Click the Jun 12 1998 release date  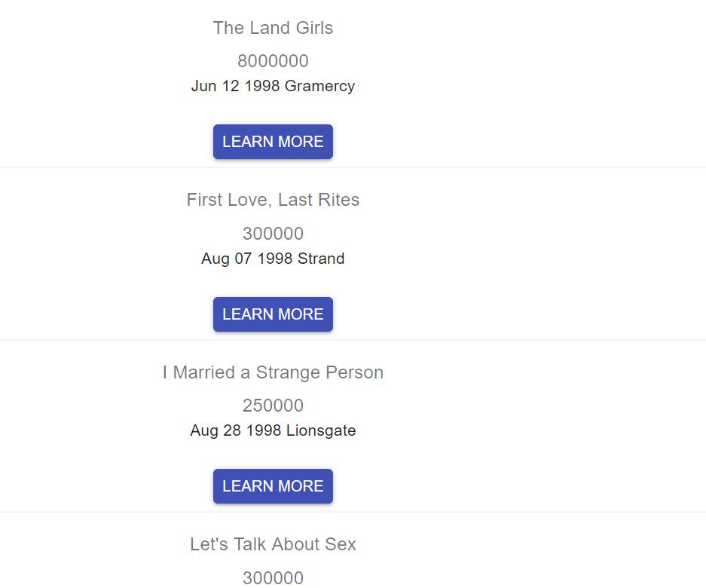[236, 86]
